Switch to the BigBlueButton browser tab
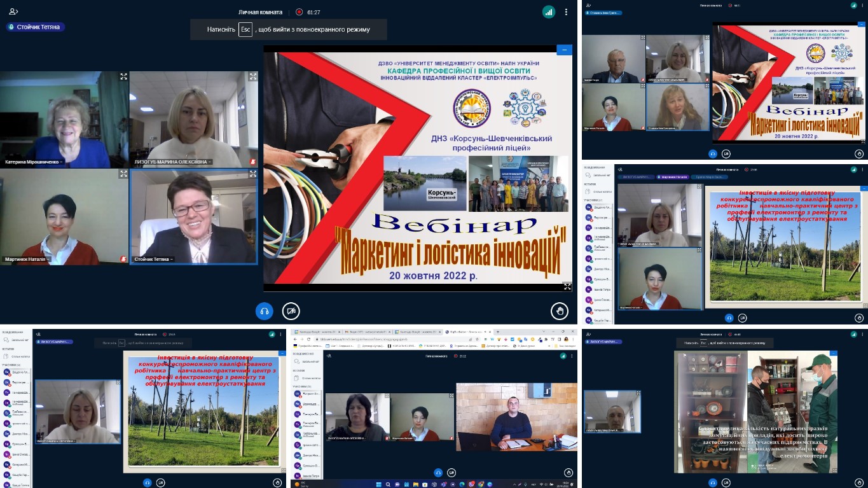 pos(469,331)
